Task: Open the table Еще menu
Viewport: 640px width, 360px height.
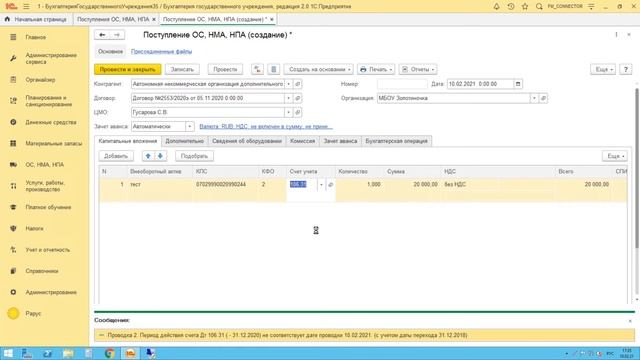Action: (x=615, y=156)
